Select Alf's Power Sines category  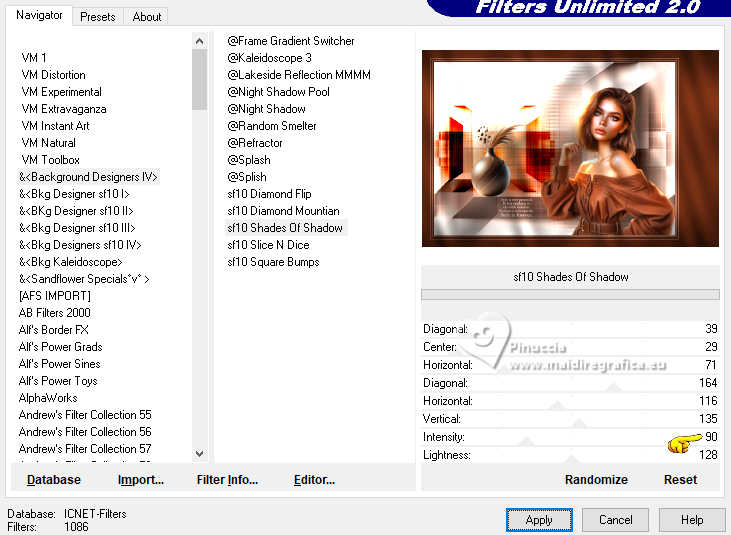coord(60,364)
